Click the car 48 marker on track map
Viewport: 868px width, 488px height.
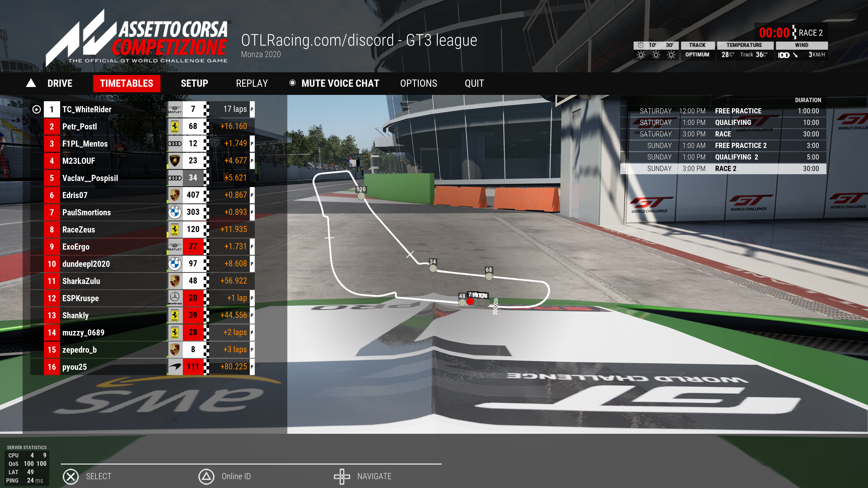(462, 303)
